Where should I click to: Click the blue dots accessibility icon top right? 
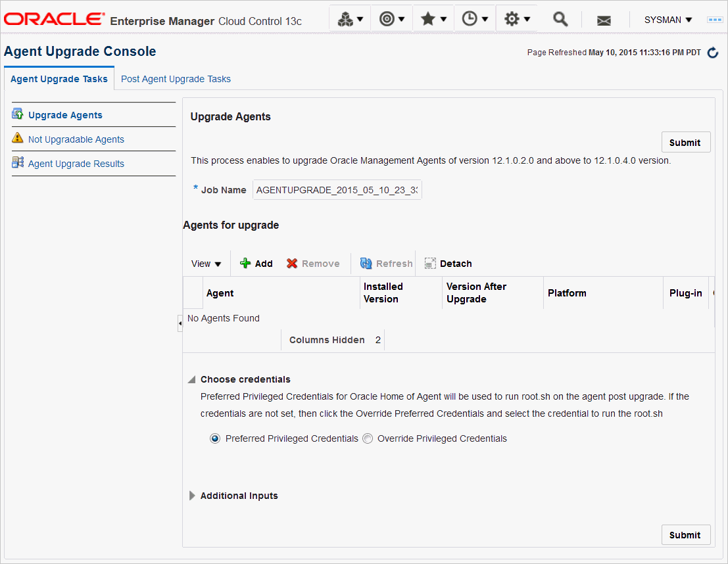715,20
